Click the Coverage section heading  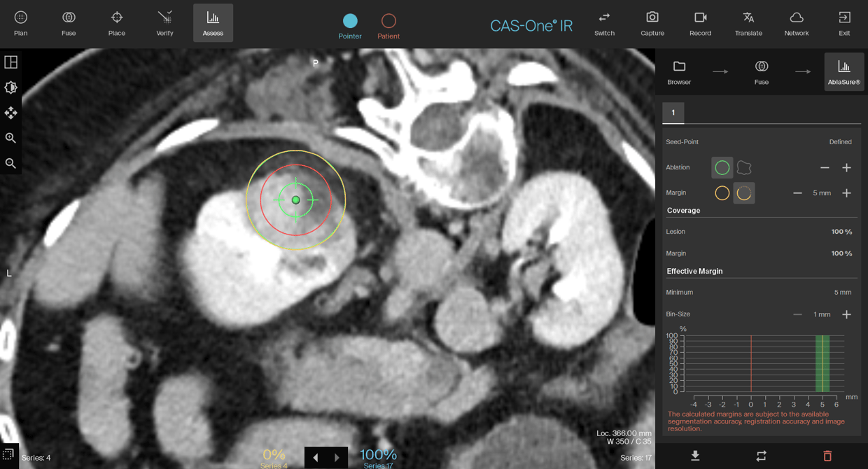683,210
